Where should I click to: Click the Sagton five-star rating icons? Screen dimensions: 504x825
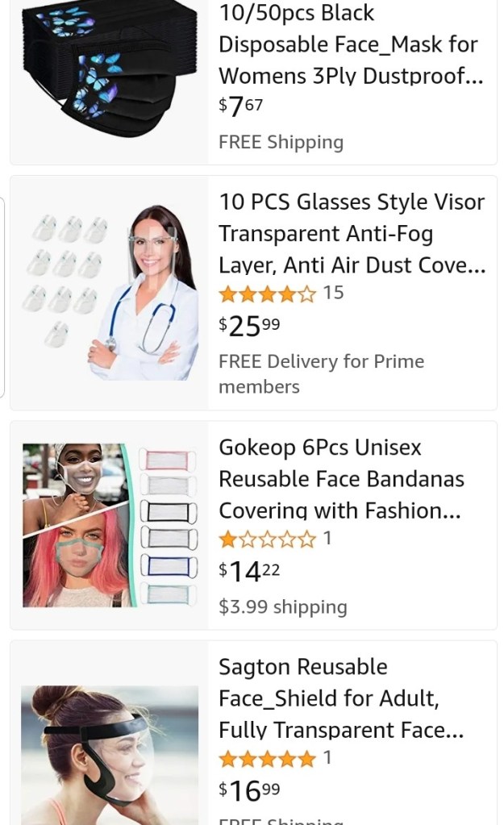(x=268, y=758)
